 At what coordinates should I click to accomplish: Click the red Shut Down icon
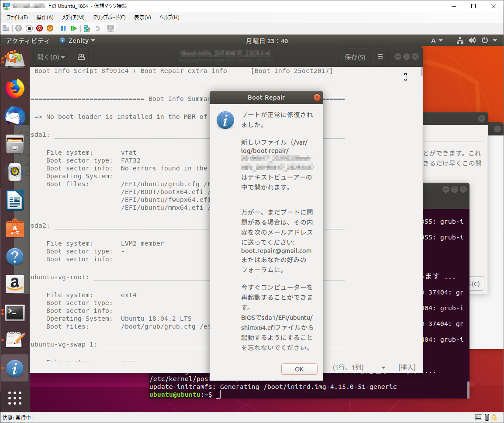coord(40,28)
